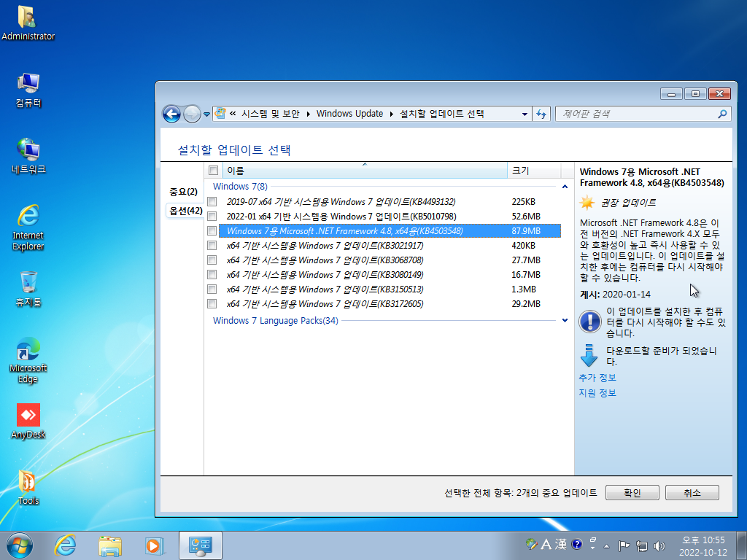Open the recent pages dropdown arrow
Screen dimensions: 747x560
coord(206,114)
